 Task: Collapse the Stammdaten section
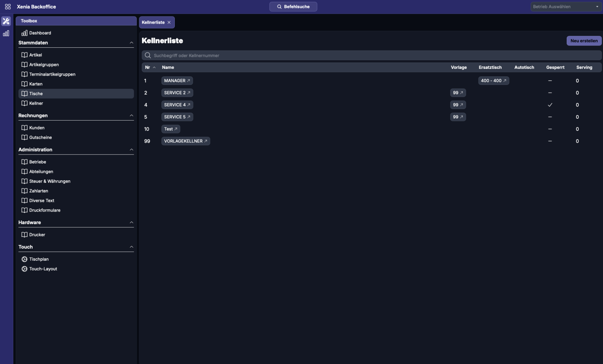pyautogui.click(x=131, y=43)
